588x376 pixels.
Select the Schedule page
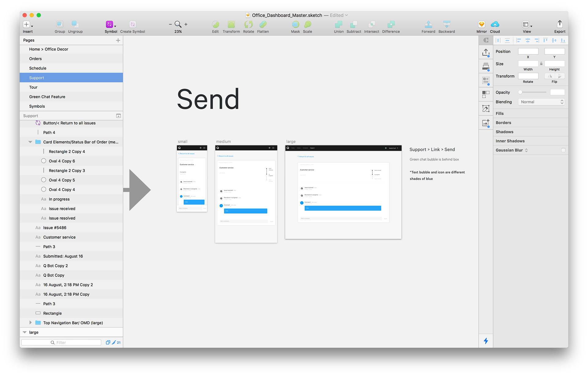71,68
